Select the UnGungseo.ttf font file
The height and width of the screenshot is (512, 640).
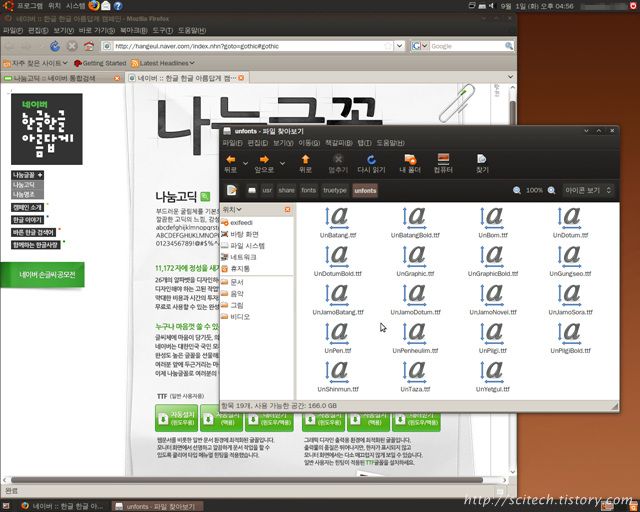(x=570, y=261)
